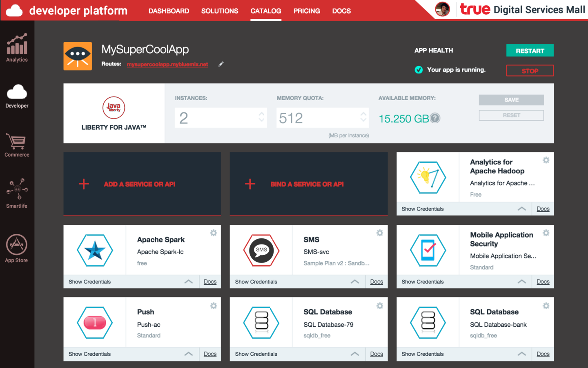Click the SQL Database-bank database icon
This screenshot has height=368, width=588.
coord(428,323)
